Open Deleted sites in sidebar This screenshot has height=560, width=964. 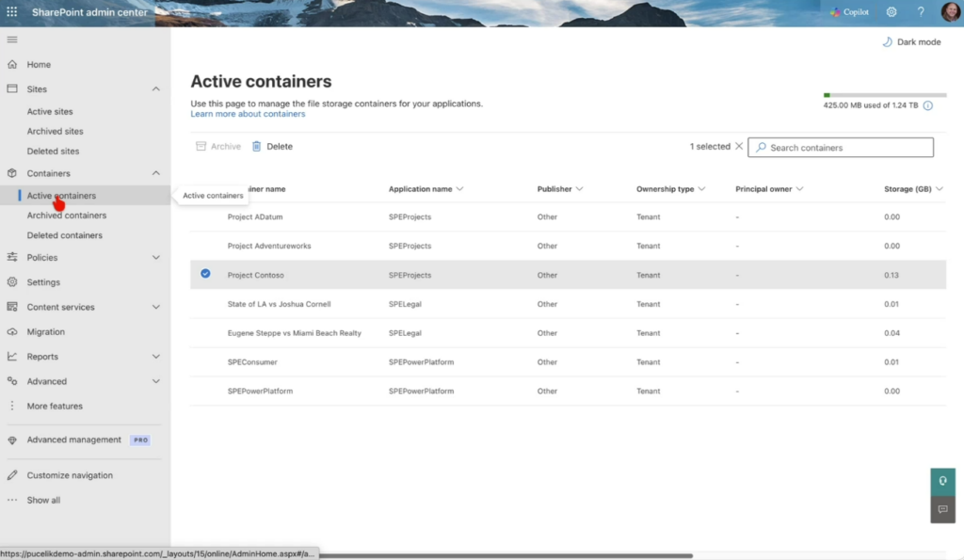pyautogui.click(x=53, y=152)
